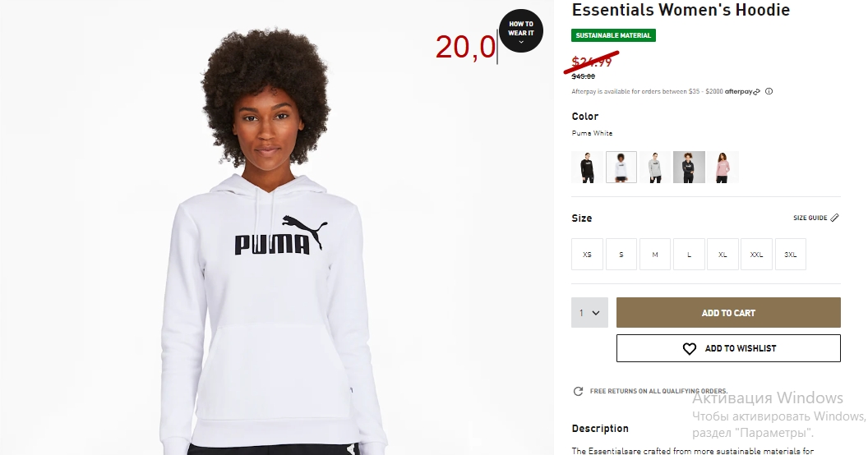868x455 pixels.
Task: Click the Afterpay logo
Action: [742, 92]
